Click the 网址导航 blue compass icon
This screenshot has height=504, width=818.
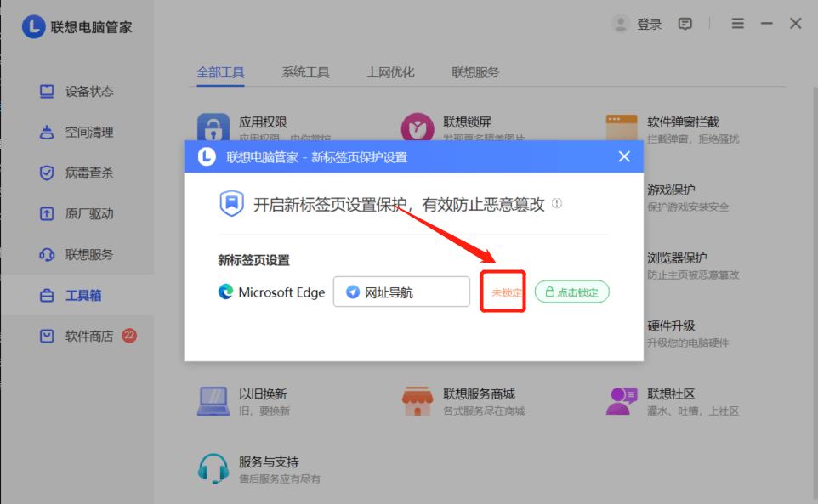pyautogui.click(x=353, y=292)
